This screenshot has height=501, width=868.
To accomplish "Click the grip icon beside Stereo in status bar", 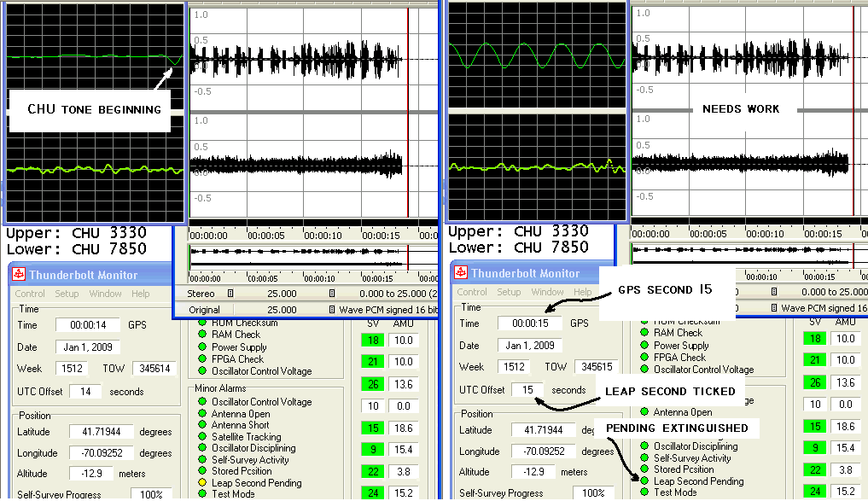I will (x=230, y=294).
